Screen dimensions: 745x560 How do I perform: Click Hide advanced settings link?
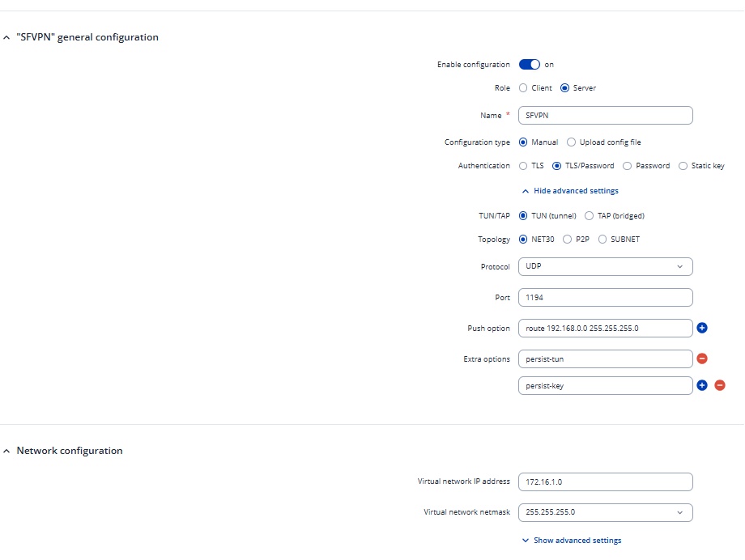pyautogui.click(x=575, y=191)
